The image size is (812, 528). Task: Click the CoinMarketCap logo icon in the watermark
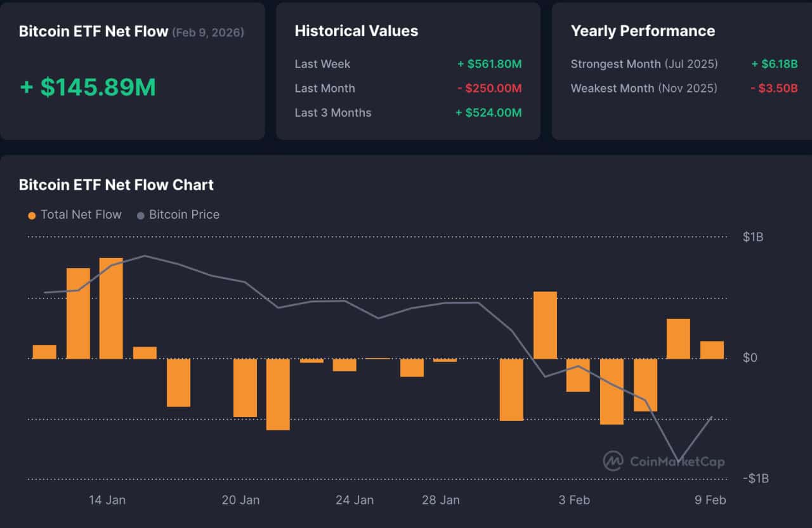pyautogui.click(x=613, y=461)
